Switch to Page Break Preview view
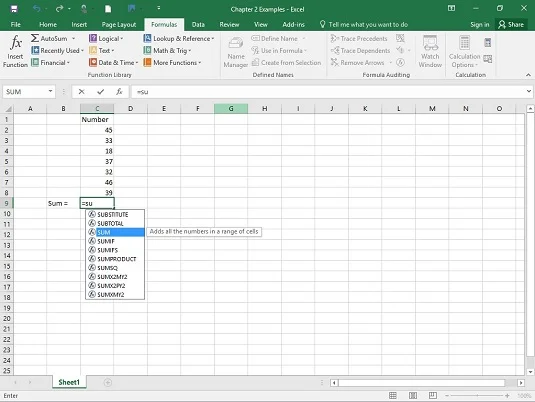 (433, 396)
